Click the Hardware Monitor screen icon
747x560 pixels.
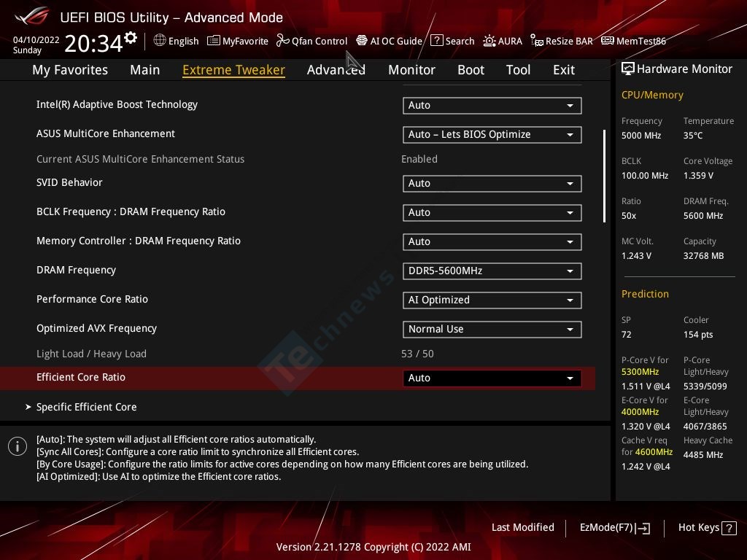[628, 69]
